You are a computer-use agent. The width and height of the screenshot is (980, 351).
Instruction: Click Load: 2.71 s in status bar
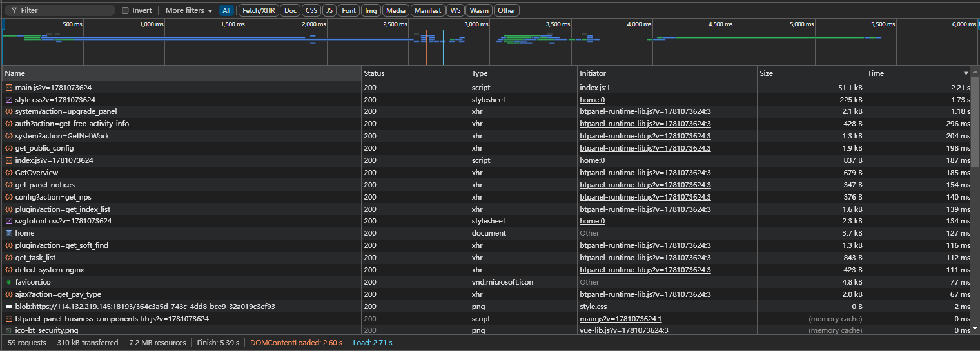tap(373, 343)
